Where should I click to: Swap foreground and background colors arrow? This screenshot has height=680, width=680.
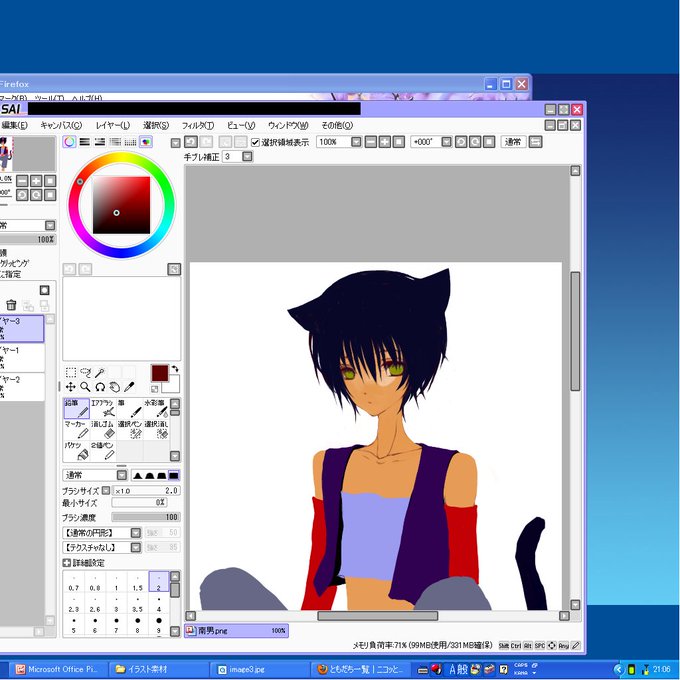pyautogui.click(x=175, y=369)
